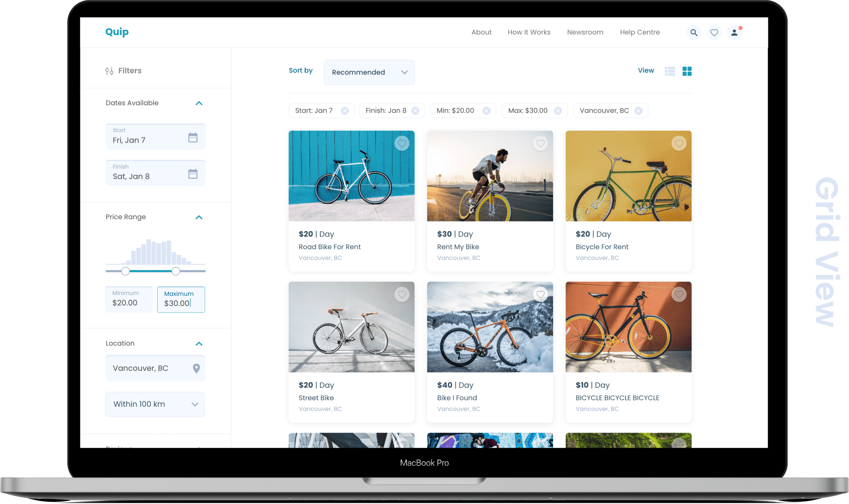Toggle heart on Bicycle For Rent card
Viewport: 849px width, 504px height.
pos(679,143)
